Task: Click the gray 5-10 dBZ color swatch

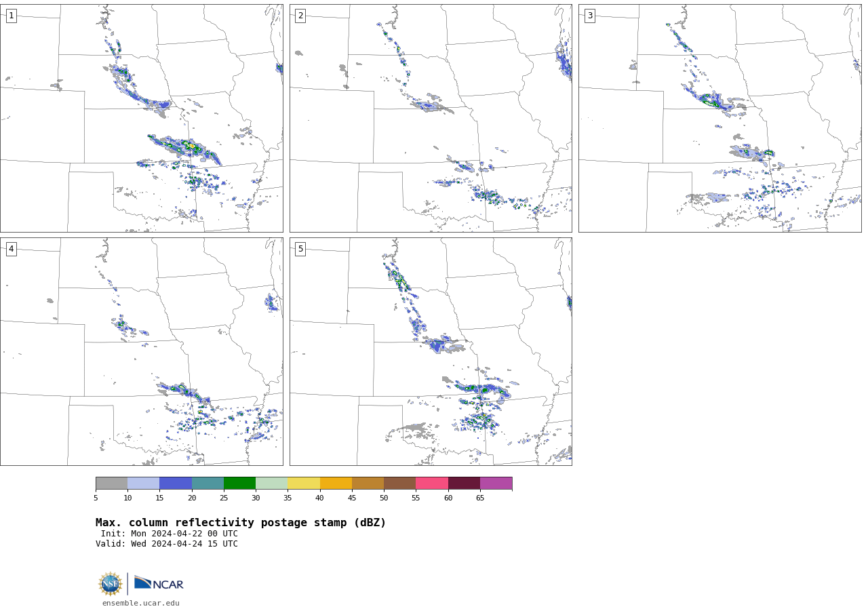Action: pyautogui.click(x=111, y=484)
